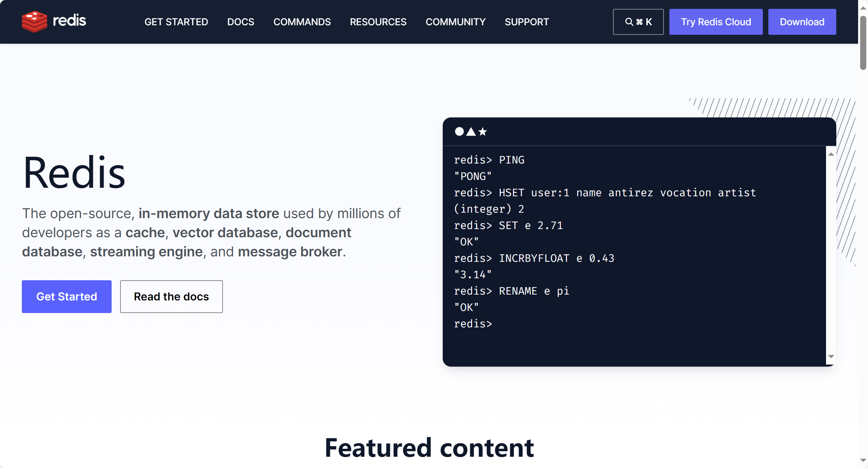868x468 pixels.
Task: Open the COMMUNITY menu
Action: click(x=456, y=22)
